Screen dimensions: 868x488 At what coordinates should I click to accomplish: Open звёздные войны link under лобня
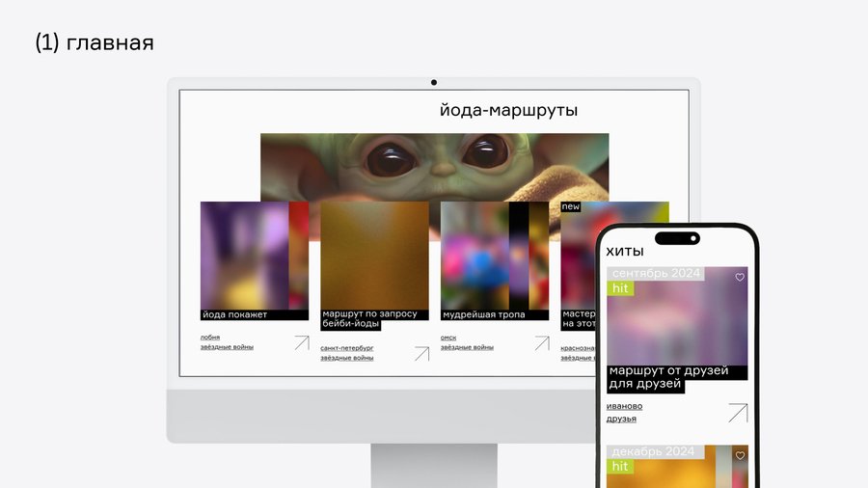[x=227, y=347]
